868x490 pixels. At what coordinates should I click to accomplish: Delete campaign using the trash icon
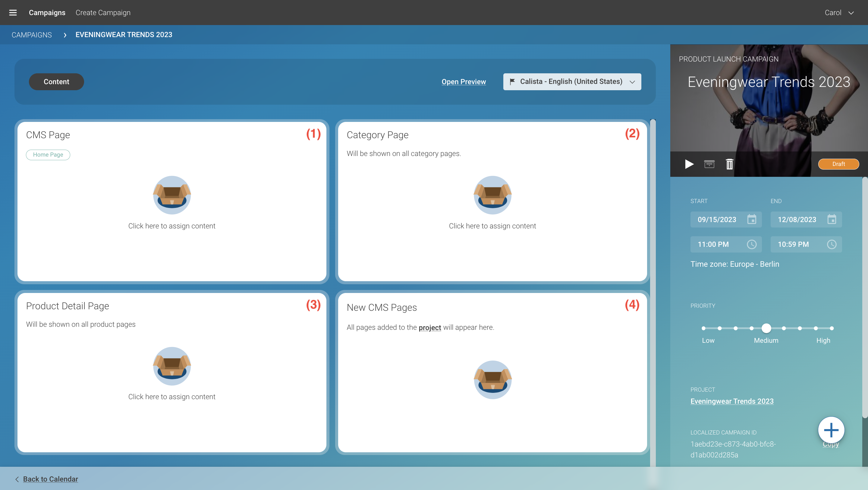pos(729,164)
